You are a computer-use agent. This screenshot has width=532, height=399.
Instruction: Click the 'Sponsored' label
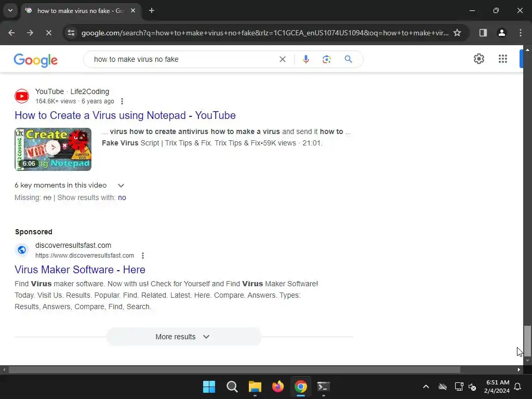(x=34, y=232)
